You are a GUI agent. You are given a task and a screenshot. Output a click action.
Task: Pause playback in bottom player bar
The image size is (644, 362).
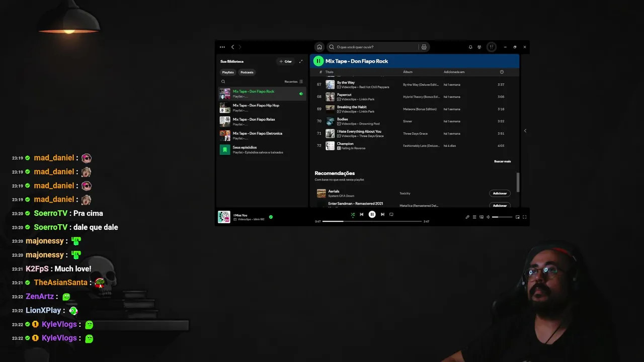click(x=372, y=214)
